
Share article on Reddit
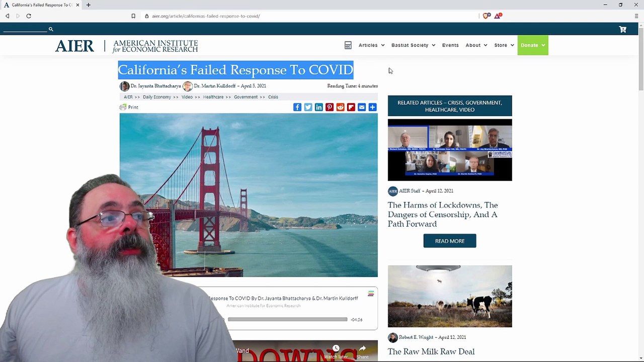point(340,107)
